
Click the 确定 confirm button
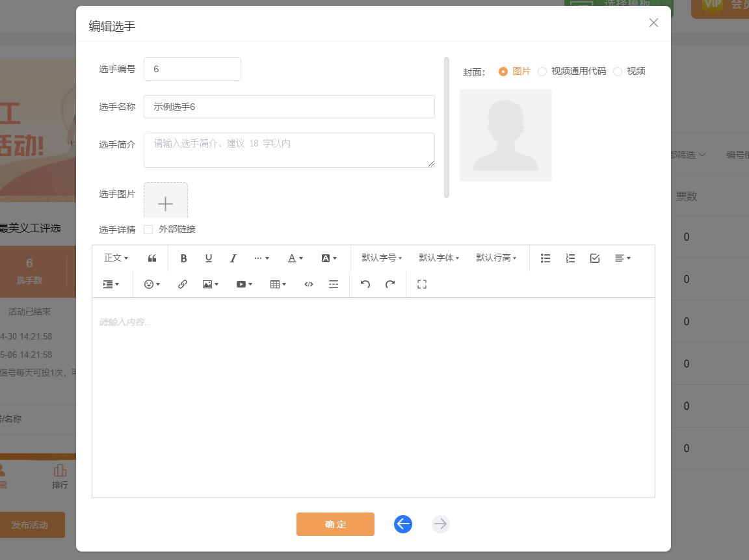[x=335, y=524]
